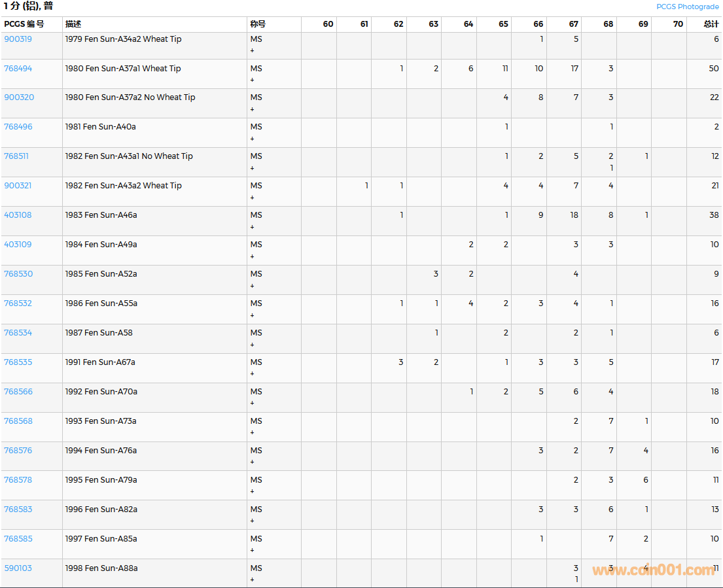Open the 900320 coin entry
The width and height of the screenshot is (723, 588).
tap(19, 97)
